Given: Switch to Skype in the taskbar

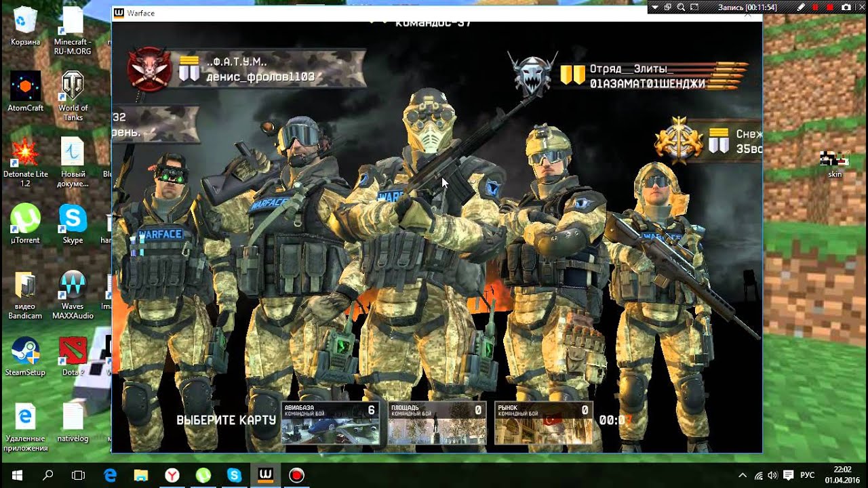Looking at the screenshot, I should point(235,475).
